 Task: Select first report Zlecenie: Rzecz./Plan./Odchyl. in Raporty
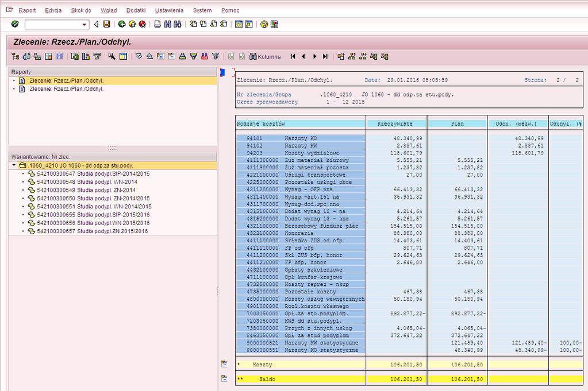(x=66, y=80)
